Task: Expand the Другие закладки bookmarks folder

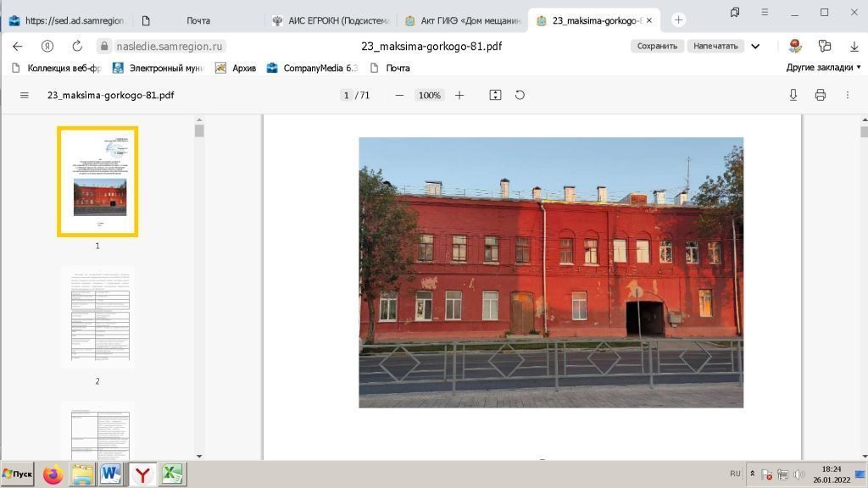Action: [823, 68]
